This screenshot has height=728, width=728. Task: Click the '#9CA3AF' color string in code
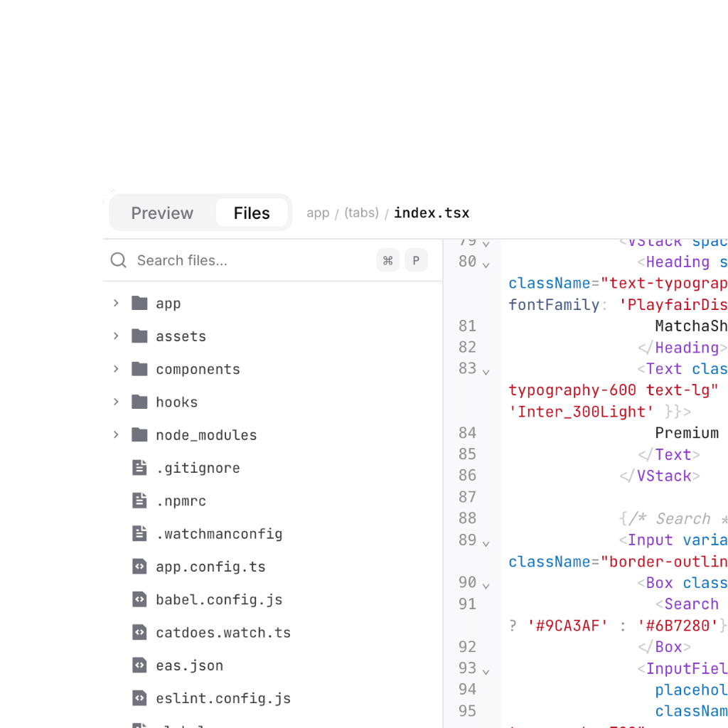coord(567,626)
